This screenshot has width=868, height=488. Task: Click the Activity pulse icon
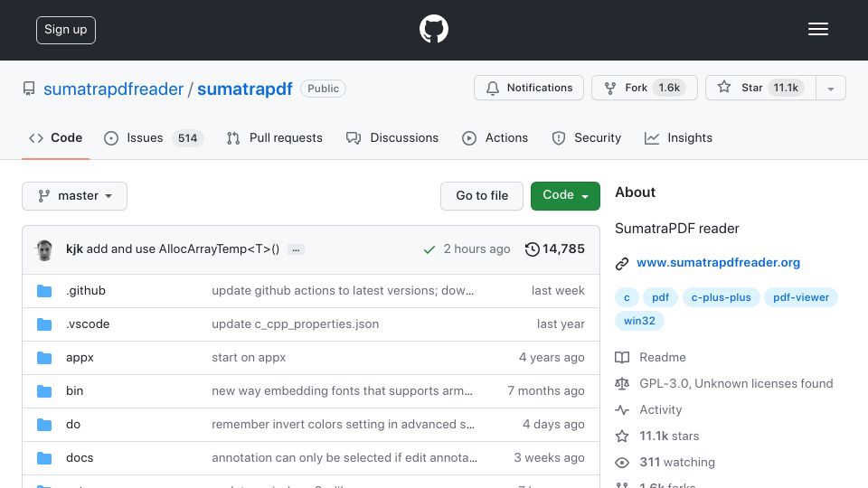(622, 410)
